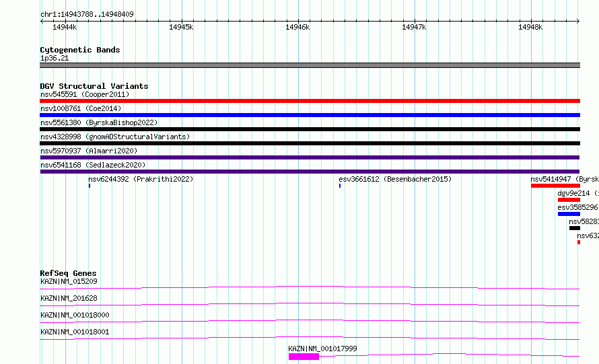Open the KAZN|NM_015209 transcript label
This screenshot has width=599, height=364.
click(x=69, y=281)
